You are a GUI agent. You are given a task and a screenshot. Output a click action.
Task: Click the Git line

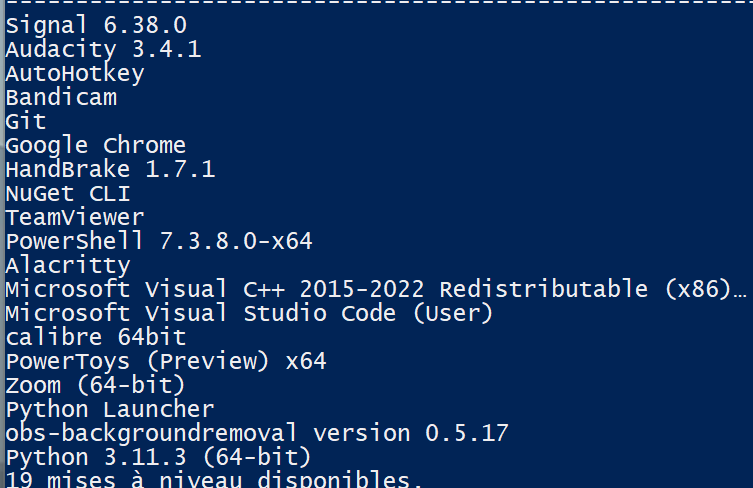tap(26, 121)
